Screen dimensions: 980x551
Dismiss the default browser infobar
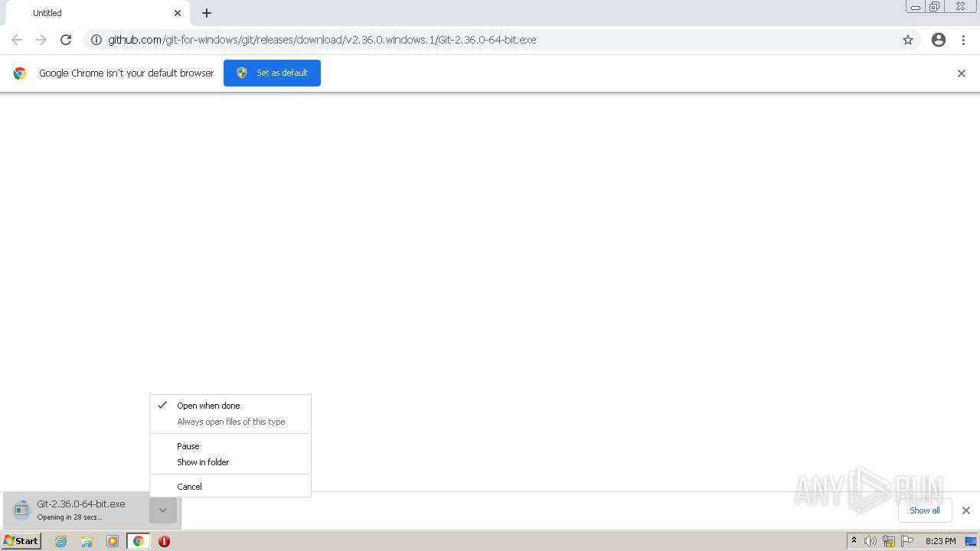962,73
